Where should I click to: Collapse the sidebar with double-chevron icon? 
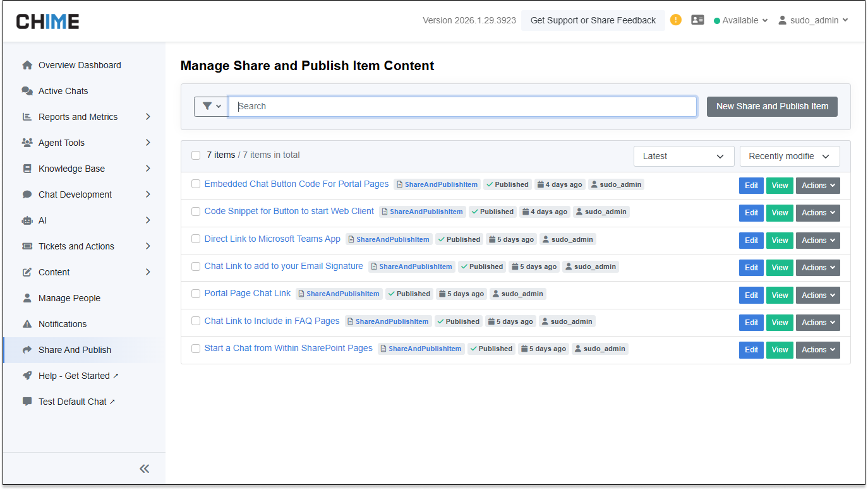(145, 469)
